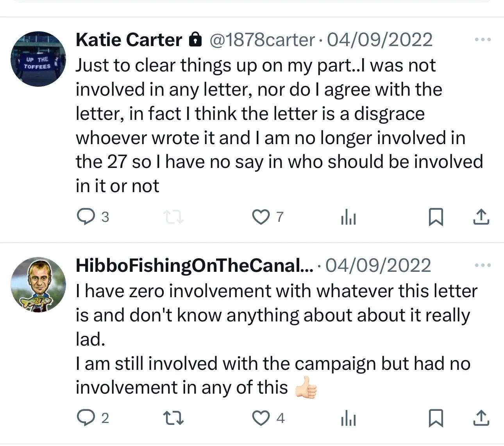Click Katie Carter's tweet date 04/09/2022
This screenshot has height=446, width=504.
(x=379, y=40)
